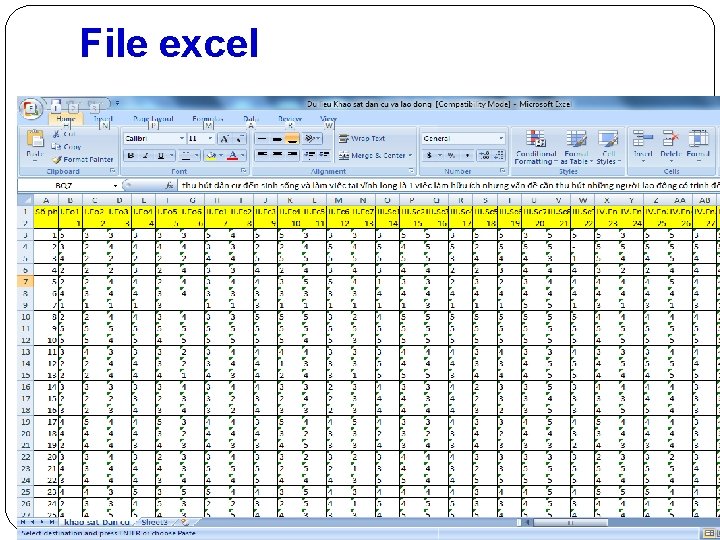Apply the Comma Style format

click(x=467, y=156)
